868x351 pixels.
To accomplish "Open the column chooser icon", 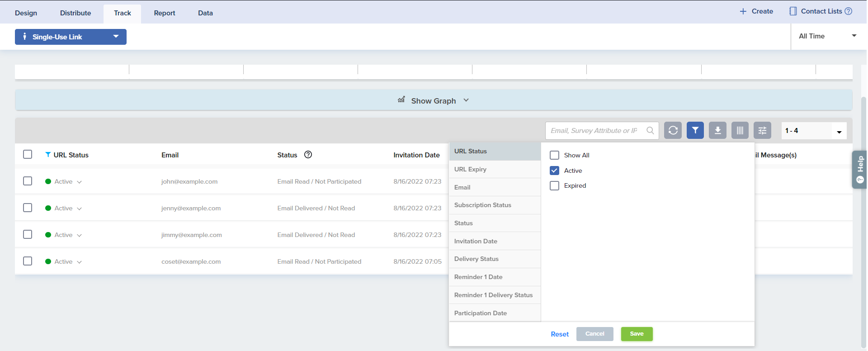I will click(x=740, y=131).
